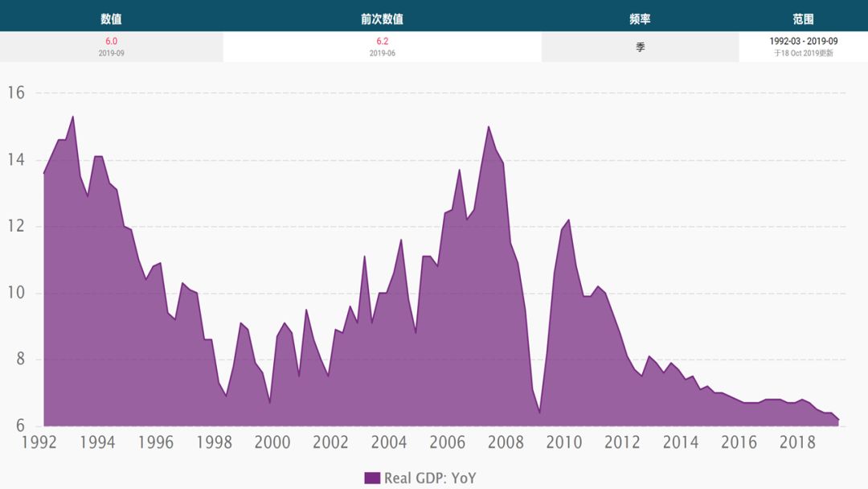
Task: Click y-axis label 12
Action: pos(16,226)
